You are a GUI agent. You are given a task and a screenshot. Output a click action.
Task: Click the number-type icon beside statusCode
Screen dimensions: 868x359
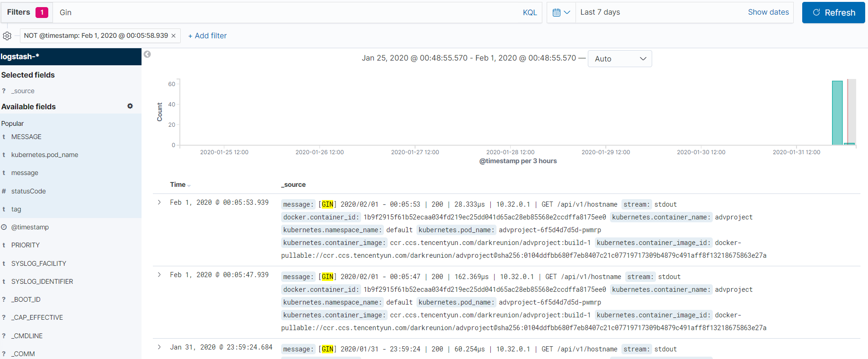4,191
